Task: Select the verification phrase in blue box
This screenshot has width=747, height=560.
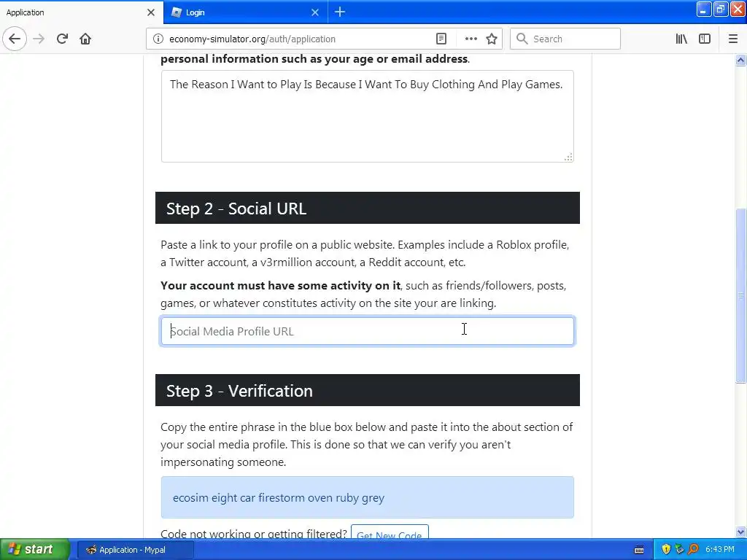Action: (278, 497)
